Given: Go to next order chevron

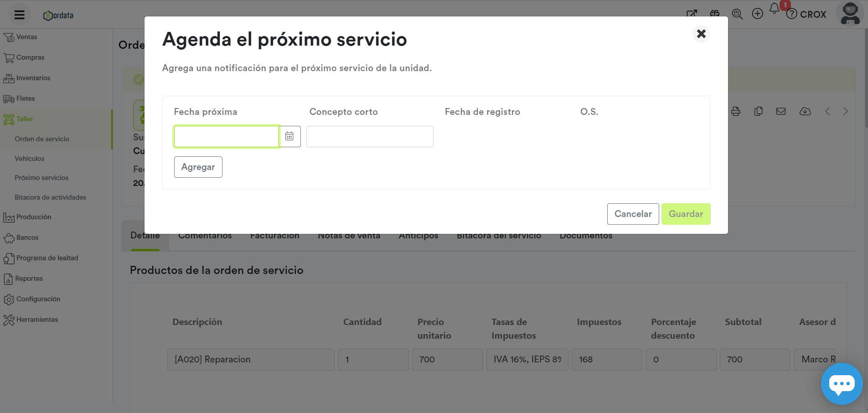Looking at the screenshot, I should coord(846,112).
